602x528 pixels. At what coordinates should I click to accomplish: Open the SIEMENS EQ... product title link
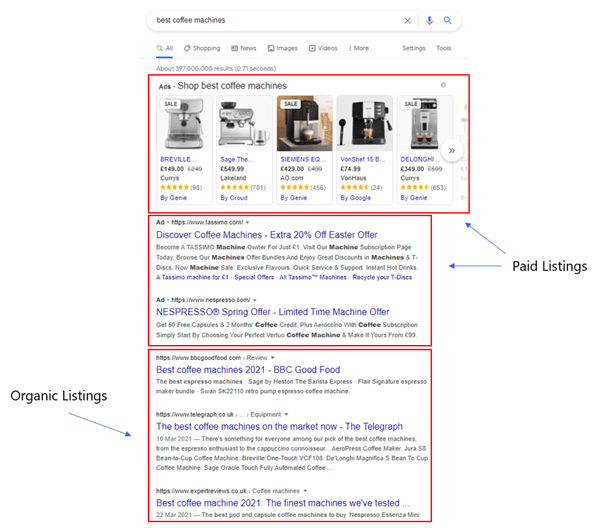(303, 159)
